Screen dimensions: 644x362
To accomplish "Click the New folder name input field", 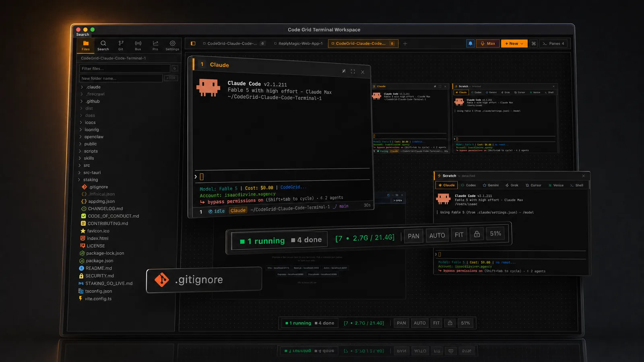I will (x=121, y=78).
